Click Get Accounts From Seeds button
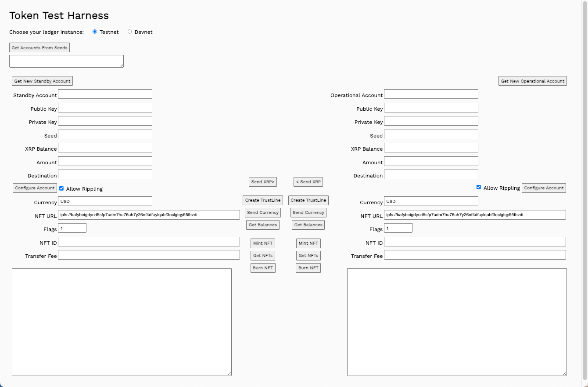 39,47
